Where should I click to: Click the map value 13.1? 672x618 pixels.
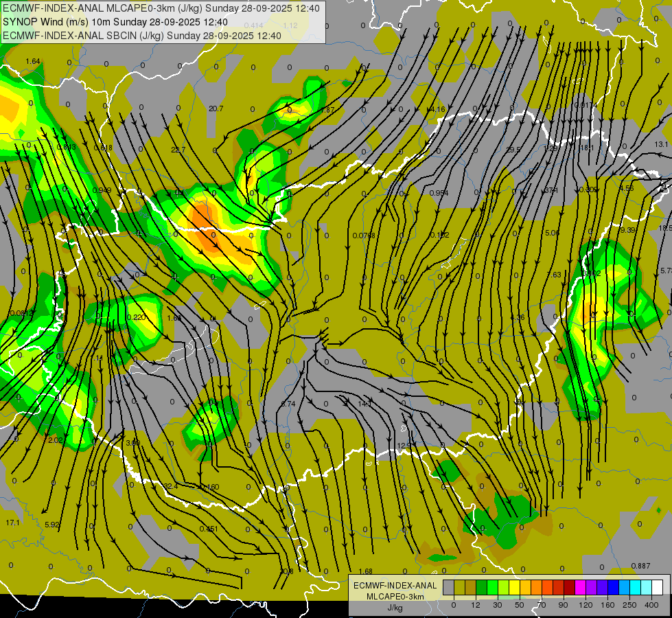click(x=661, y=144)
